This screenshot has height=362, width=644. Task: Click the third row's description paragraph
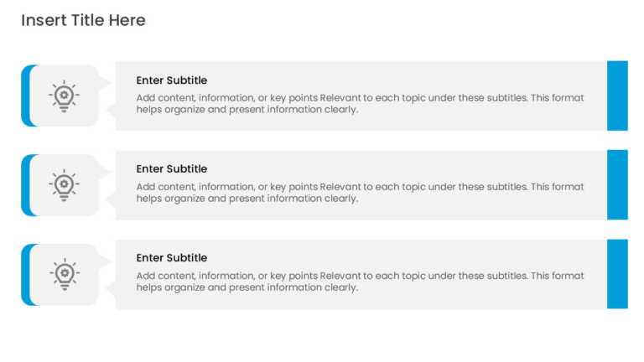tap(360, 282)
